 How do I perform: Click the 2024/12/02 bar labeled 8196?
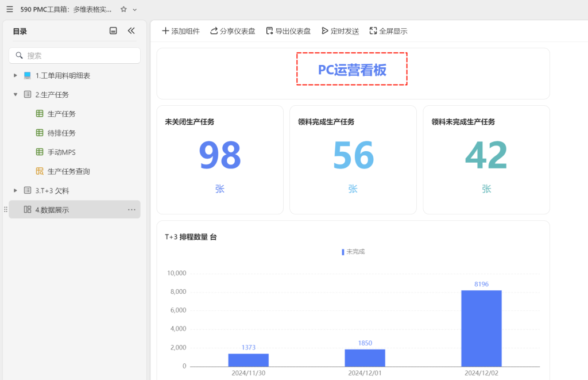482,329
